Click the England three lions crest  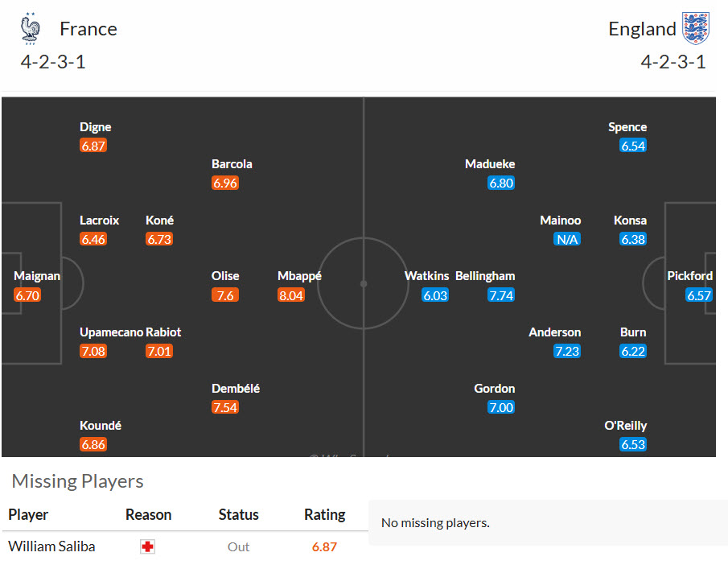point(696,28)
